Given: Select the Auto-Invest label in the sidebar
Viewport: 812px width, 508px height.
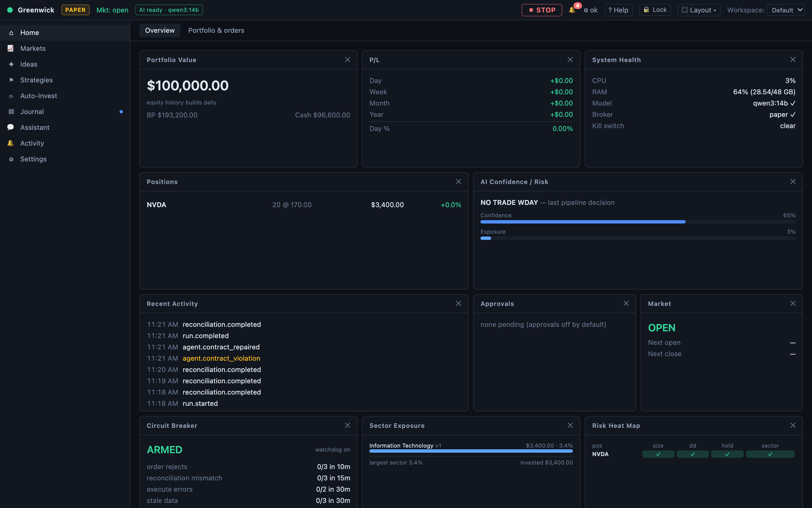Looking at the screenshot, I should (x=39, y=96).
